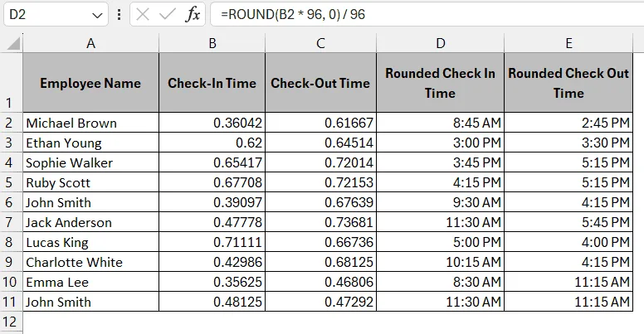Select rounded check-out 5:45 PM
The image size is (644, 334).
pos(568,222)
